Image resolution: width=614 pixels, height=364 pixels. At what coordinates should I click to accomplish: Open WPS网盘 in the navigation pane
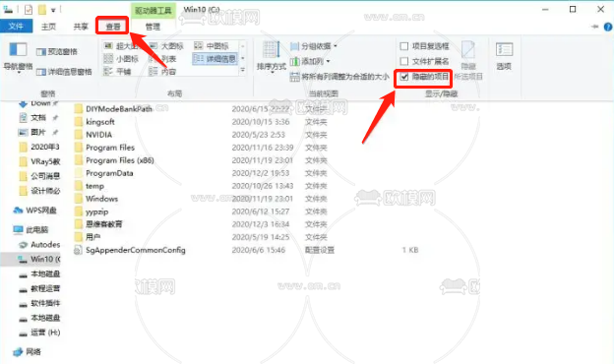[41, 211]
